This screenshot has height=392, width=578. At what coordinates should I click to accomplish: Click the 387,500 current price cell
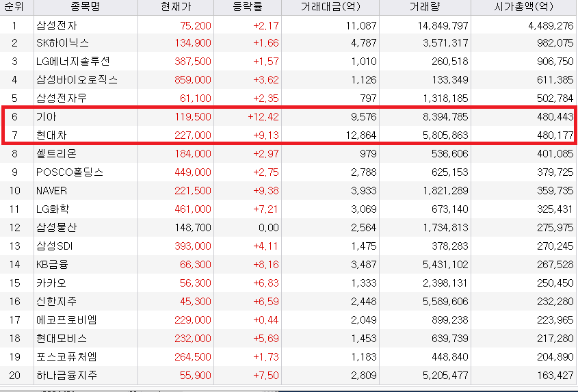pyautogui.click(x=193, y=61)
